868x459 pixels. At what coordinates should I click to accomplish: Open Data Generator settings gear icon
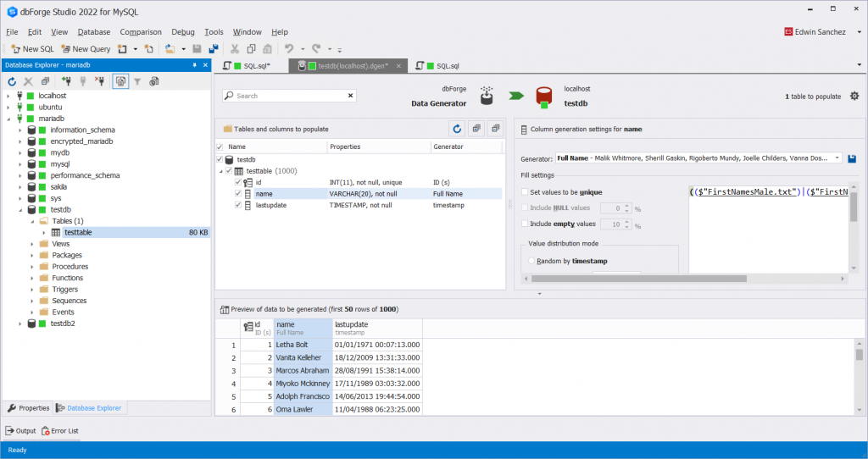tap(854, 97)
